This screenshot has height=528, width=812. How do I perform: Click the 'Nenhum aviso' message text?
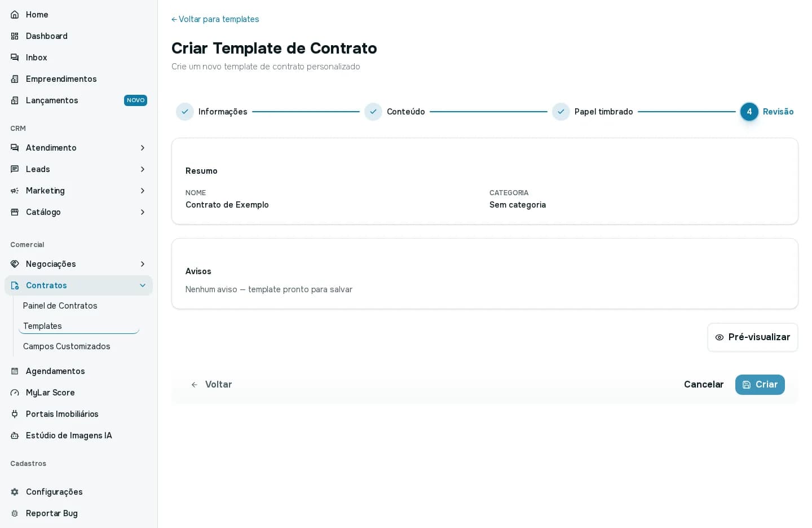[x=269, y=289]
